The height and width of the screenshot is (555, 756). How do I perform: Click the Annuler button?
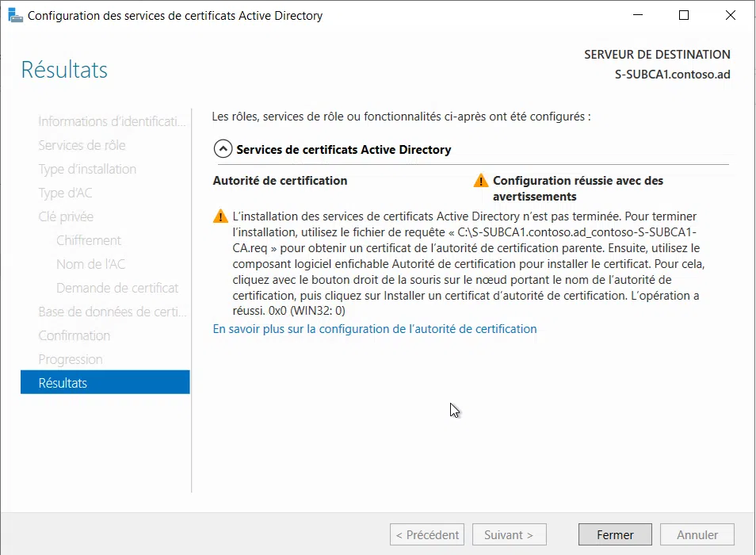[x=697, y=534]
